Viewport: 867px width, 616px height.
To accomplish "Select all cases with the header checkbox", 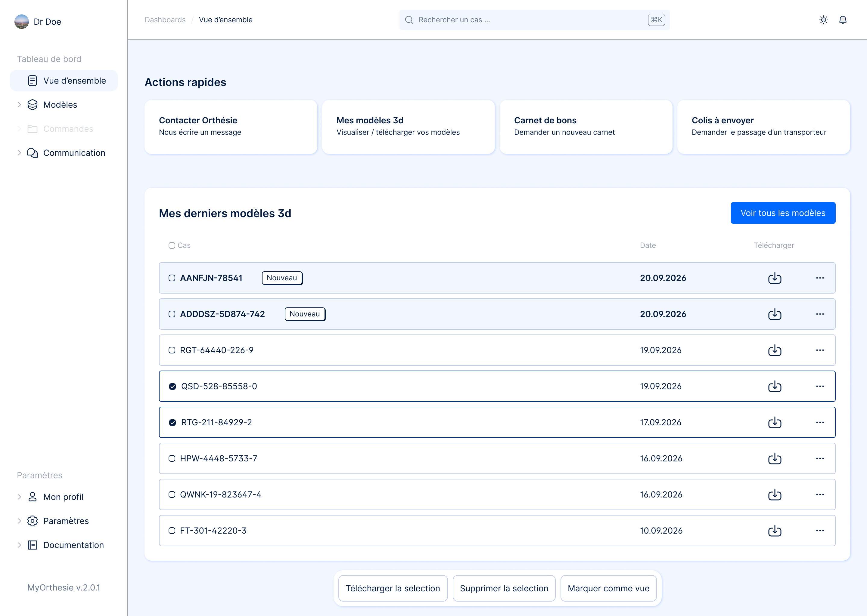I will [x=172, y=245].
